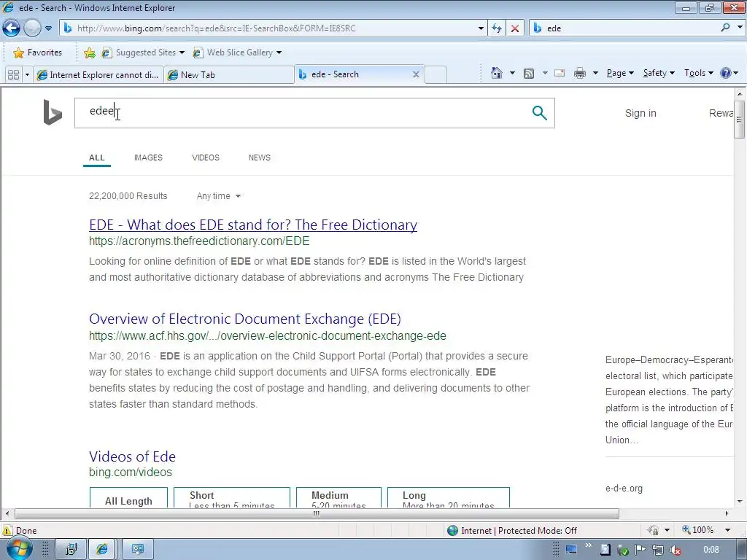Switch to Internet Explorer cannot display tab
This screenshot has height=560, width=747.
[x=98, y=75]
